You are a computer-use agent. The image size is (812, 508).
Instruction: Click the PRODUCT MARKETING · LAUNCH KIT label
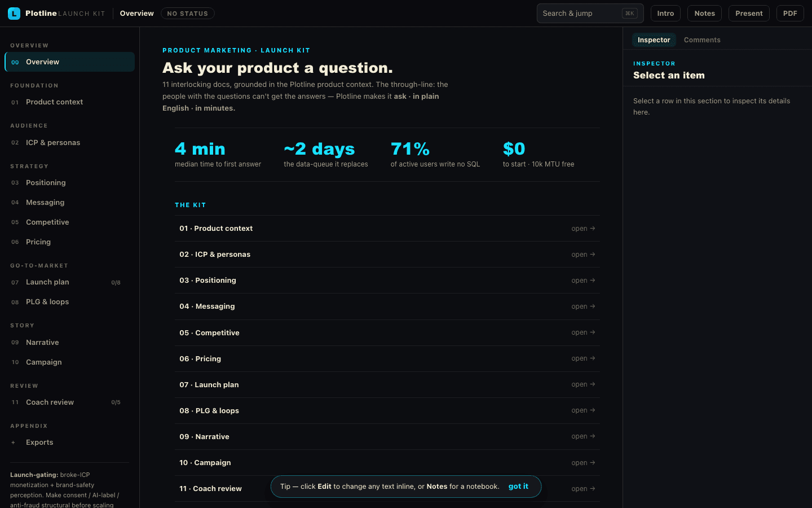coord(236,51)
